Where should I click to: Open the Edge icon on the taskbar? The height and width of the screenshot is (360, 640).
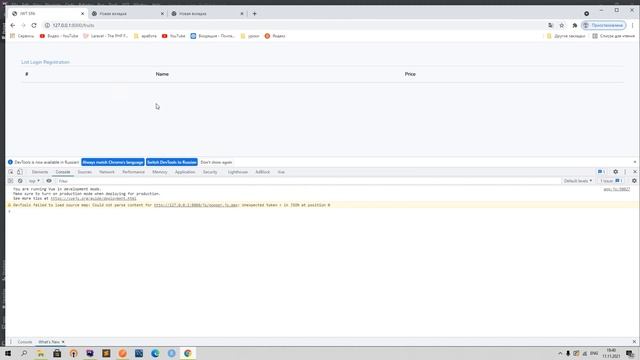click(155, 353)
